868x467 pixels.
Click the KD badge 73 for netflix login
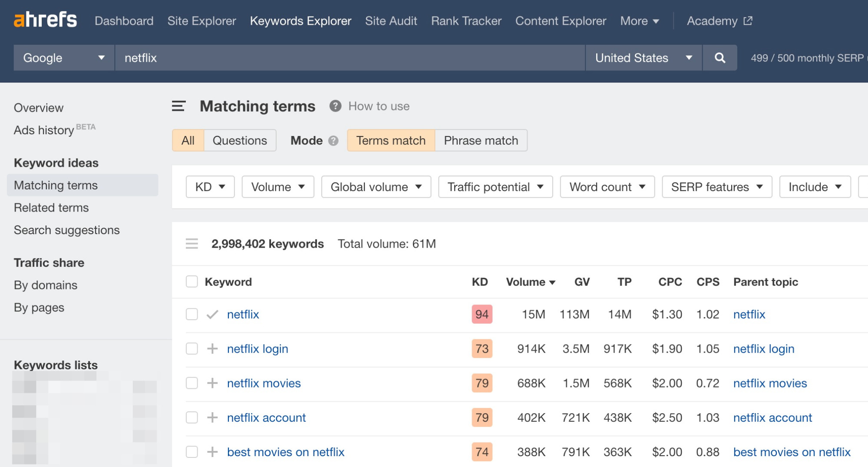(482, 348)
